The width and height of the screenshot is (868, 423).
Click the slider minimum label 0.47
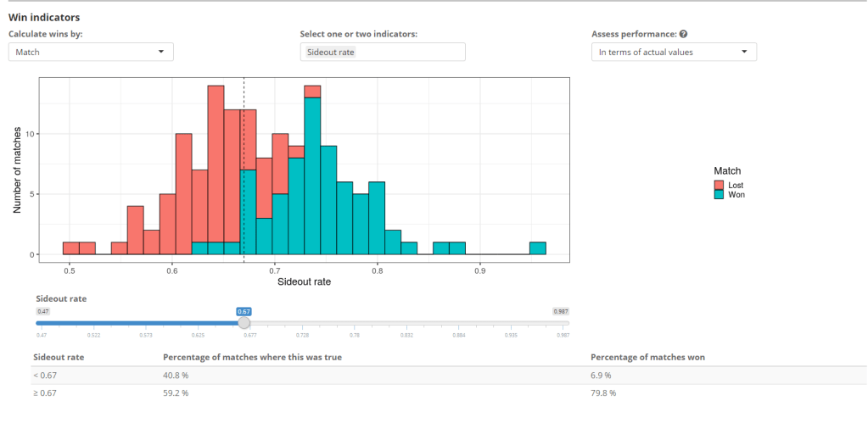42,311
